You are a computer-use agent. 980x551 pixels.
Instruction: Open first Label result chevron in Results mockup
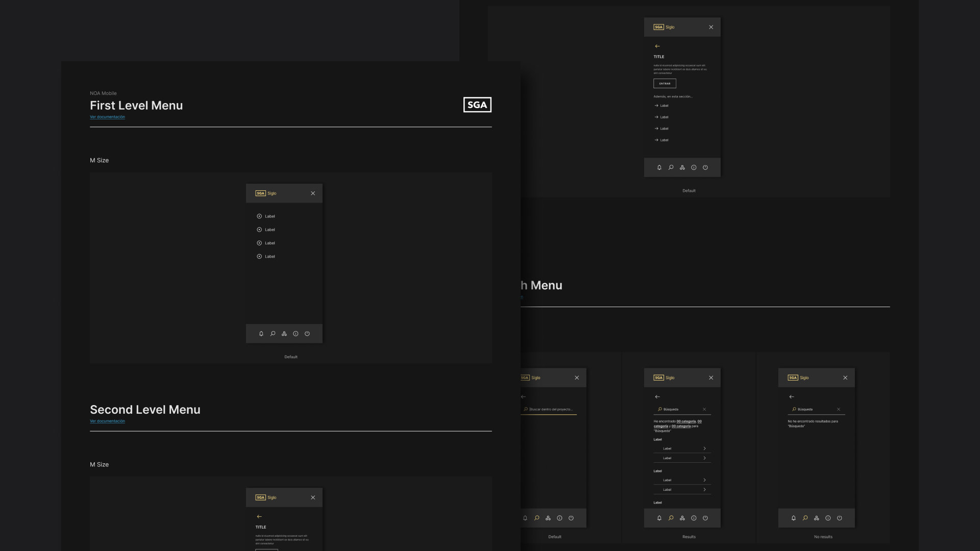tap(704, 448)
